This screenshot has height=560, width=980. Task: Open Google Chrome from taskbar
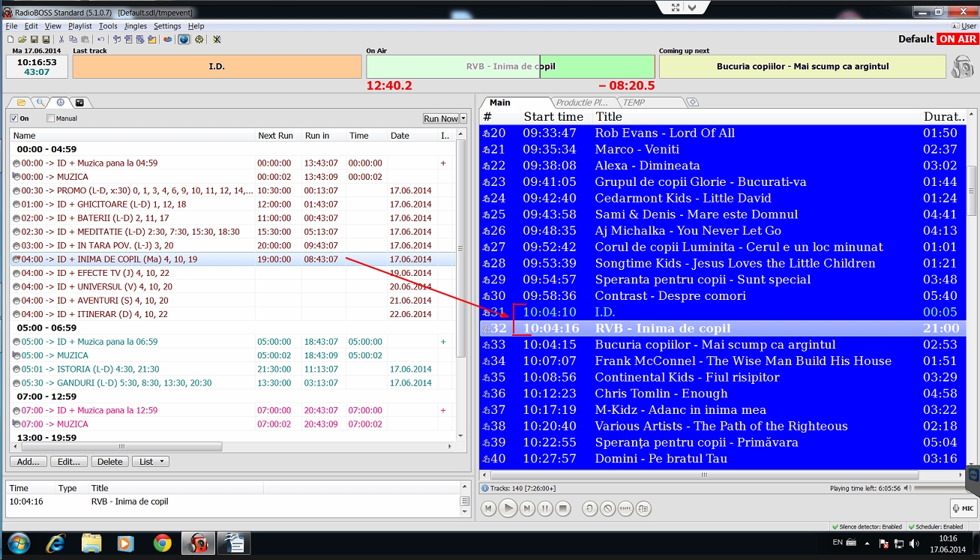point(162,543)
